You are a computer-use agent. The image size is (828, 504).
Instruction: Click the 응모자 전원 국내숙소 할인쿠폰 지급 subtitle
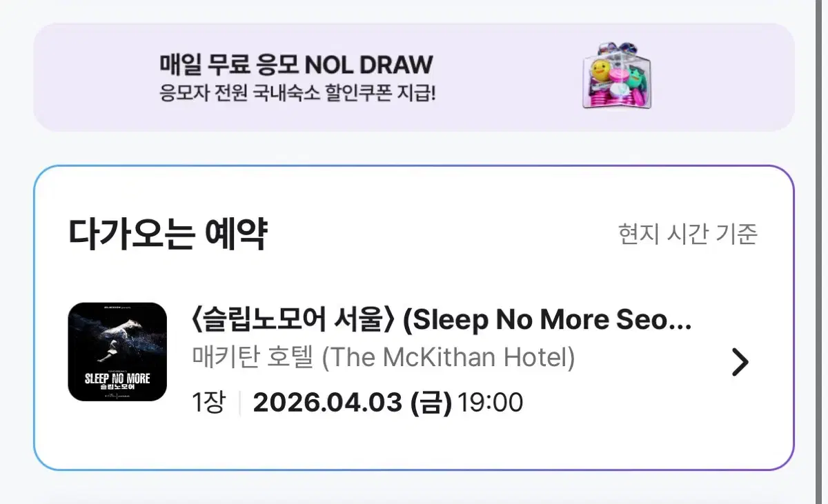[x=297, y=93]
